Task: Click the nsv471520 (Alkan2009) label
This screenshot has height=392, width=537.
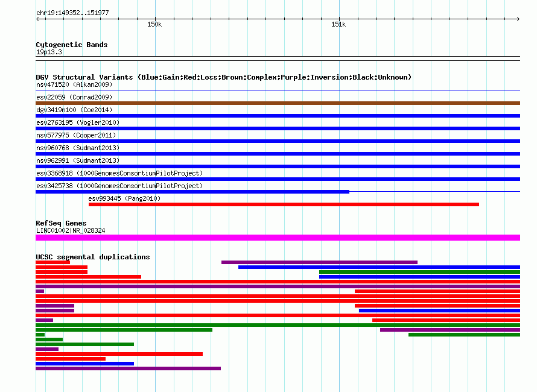Action: [x=74, y=84]
